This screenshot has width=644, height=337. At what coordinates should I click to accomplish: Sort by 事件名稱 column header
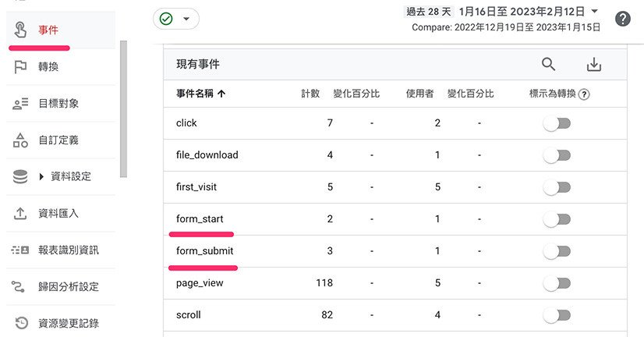point(200,94)
